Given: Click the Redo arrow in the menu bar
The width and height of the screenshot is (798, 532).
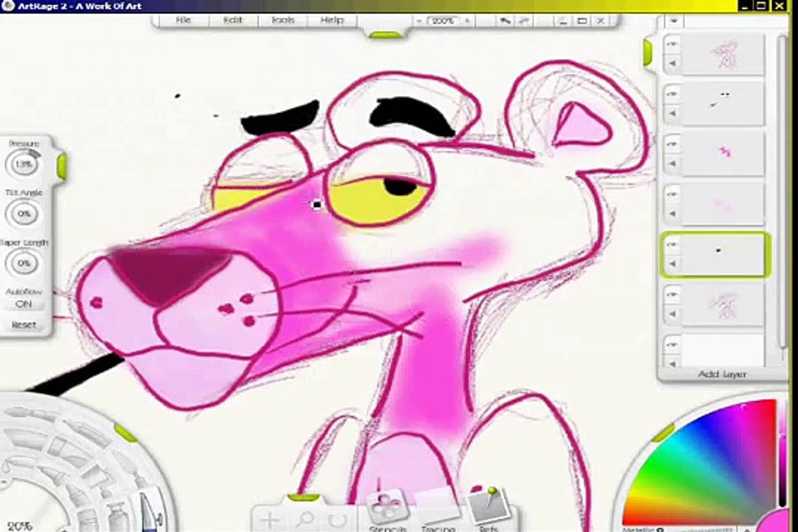Looking at the screenshot, I should tap(524, 21).
